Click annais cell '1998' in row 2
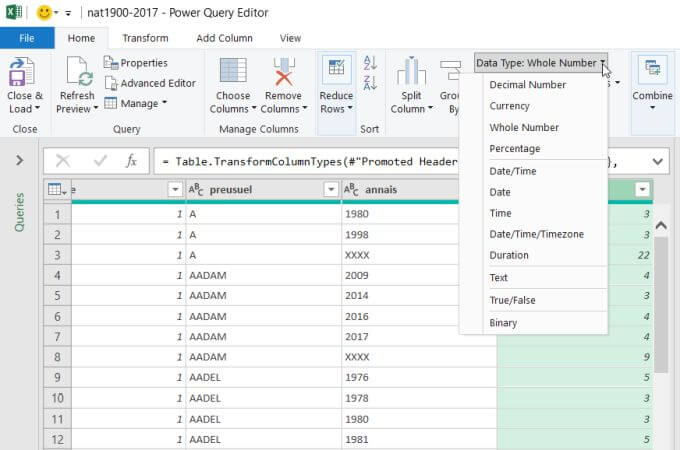The height and width of the screenshot is (450, 680). tap(399, 235)
